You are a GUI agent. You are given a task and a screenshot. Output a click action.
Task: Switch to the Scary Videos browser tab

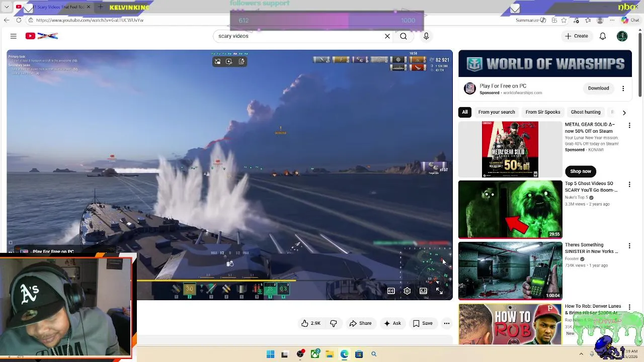[53, 7]
